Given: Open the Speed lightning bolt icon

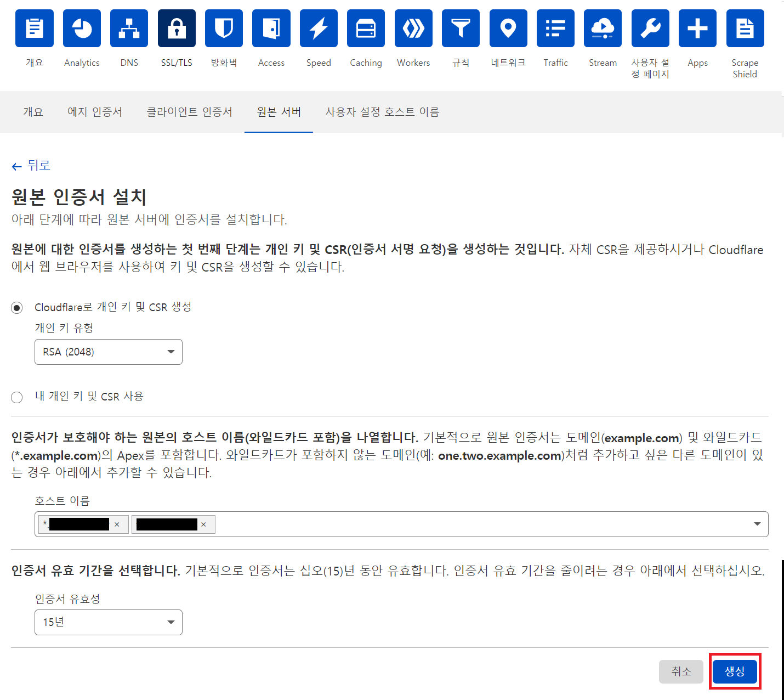Looking at the screenshot, I should pyautogui.click(x=319, y=28).
